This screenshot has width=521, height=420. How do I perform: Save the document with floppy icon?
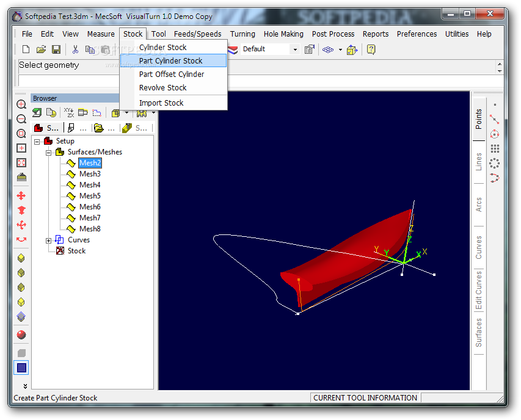coord(56,49)
